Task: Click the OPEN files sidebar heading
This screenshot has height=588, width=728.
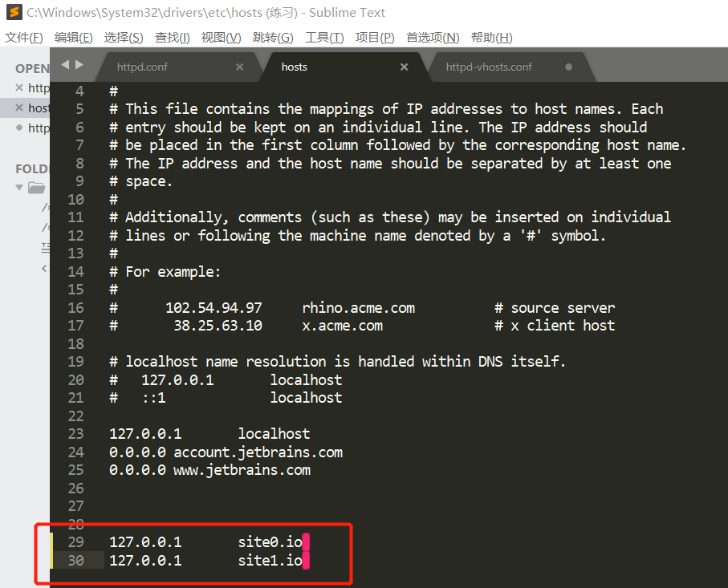Action: (32, 69)
